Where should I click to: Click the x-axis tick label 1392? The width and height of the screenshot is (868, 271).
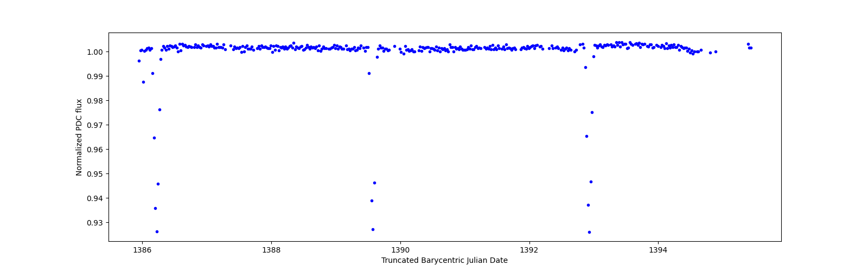coord(529,250)
